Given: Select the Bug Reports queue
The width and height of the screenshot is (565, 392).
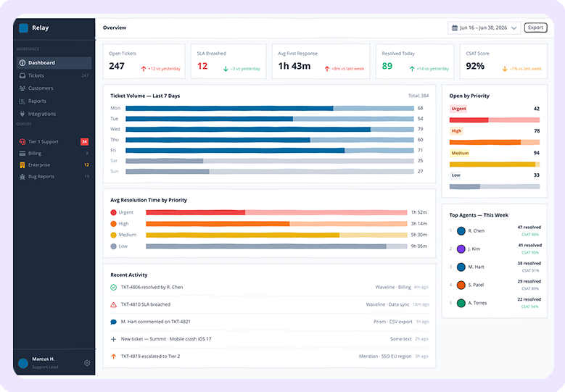Looking at the screenshot, I should click(x=54, y=176).
